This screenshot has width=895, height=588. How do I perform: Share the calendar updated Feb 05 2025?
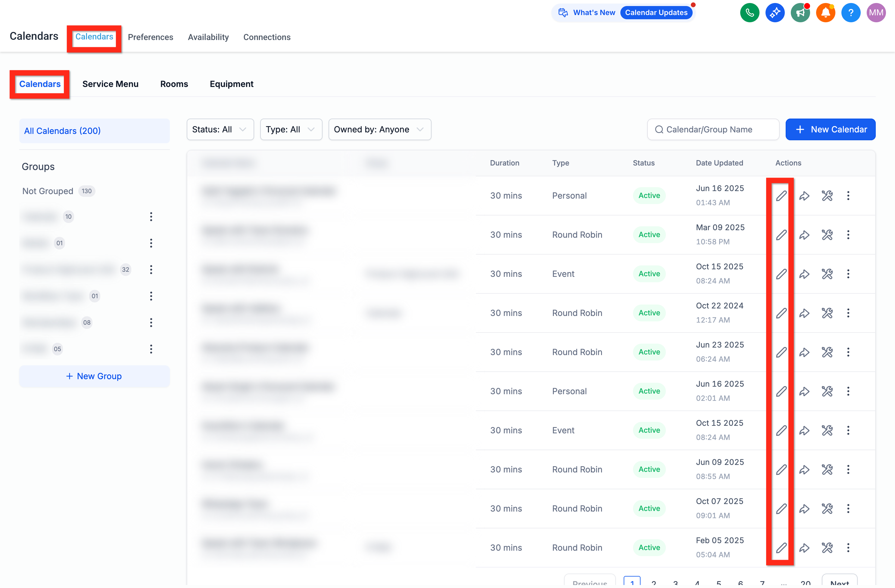pyautogui.click(x=804, y=548)
